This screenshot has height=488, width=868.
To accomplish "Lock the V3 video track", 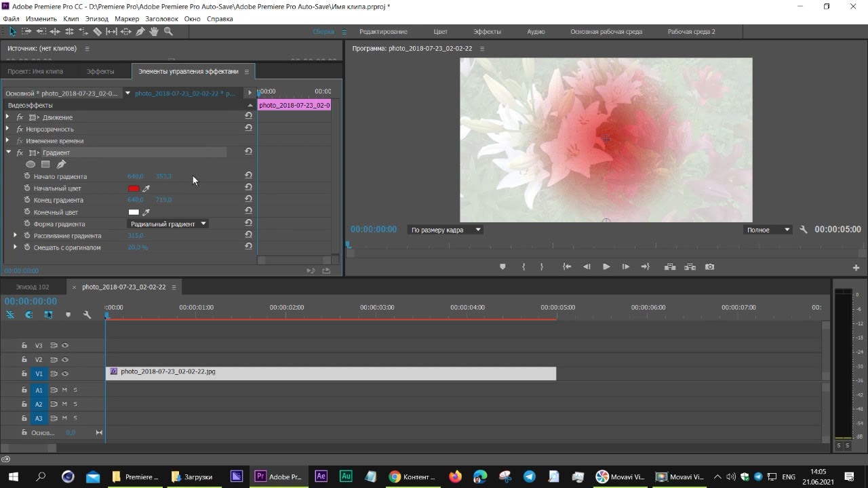I will pos(24,346).
